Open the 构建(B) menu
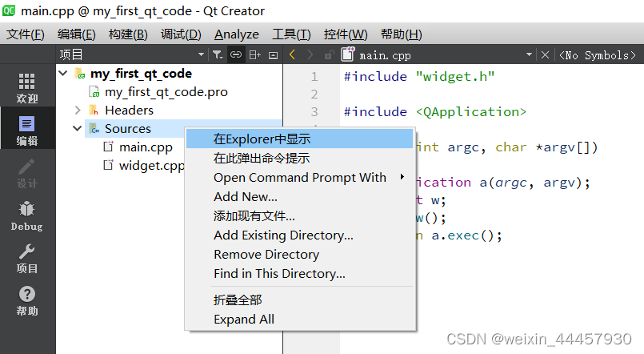Image resolution: width=644 pixels, height=354 pixels. click(128, 34)
